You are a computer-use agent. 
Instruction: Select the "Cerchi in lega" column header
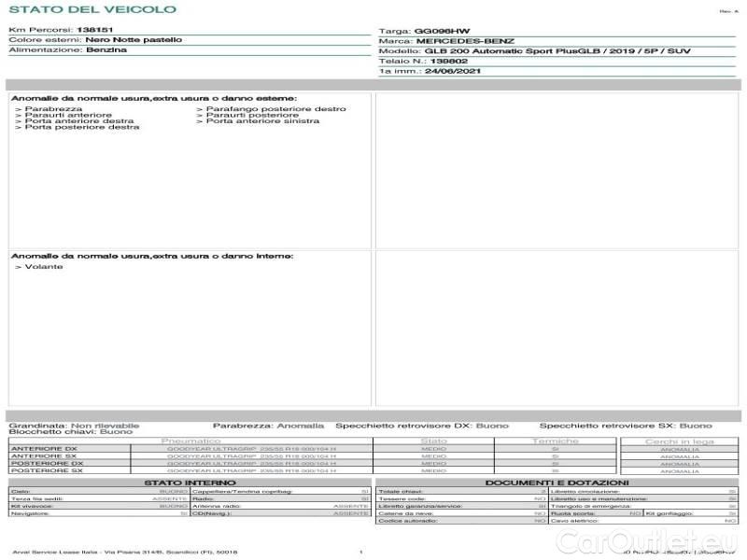(x=680, y=441)
